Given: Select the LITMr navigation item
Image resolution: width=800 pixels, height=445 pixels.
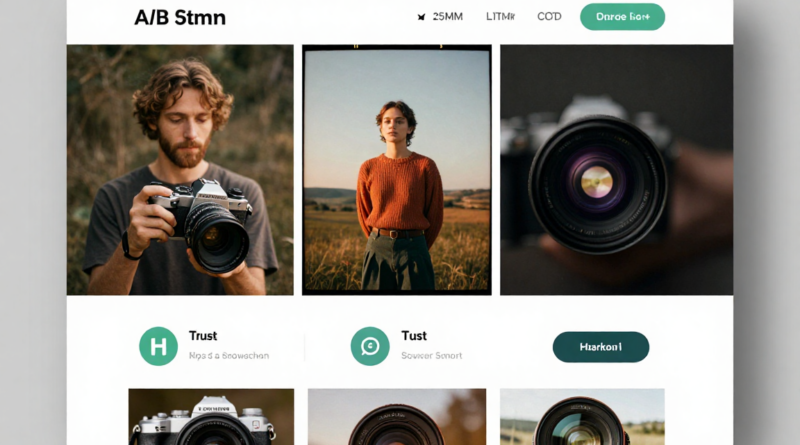Looking at the screenshot, I should tap(500, 17).
